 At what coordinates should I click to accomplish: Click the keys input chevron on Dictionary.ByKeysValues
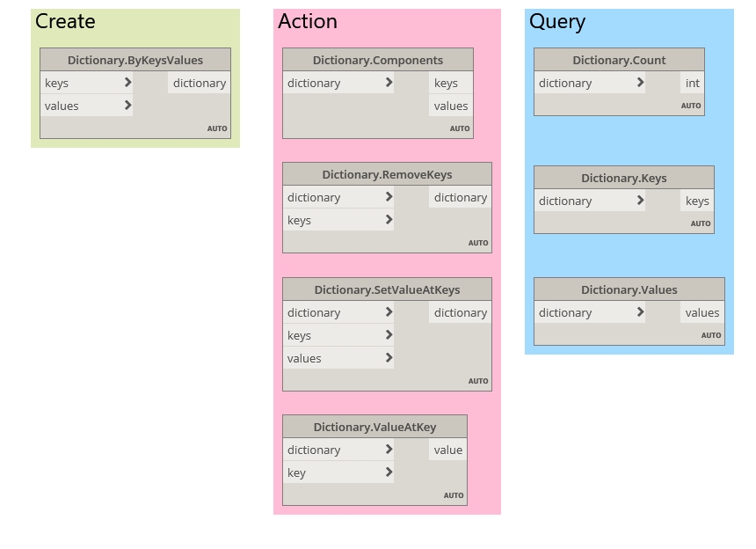click(x=127, y=83)
